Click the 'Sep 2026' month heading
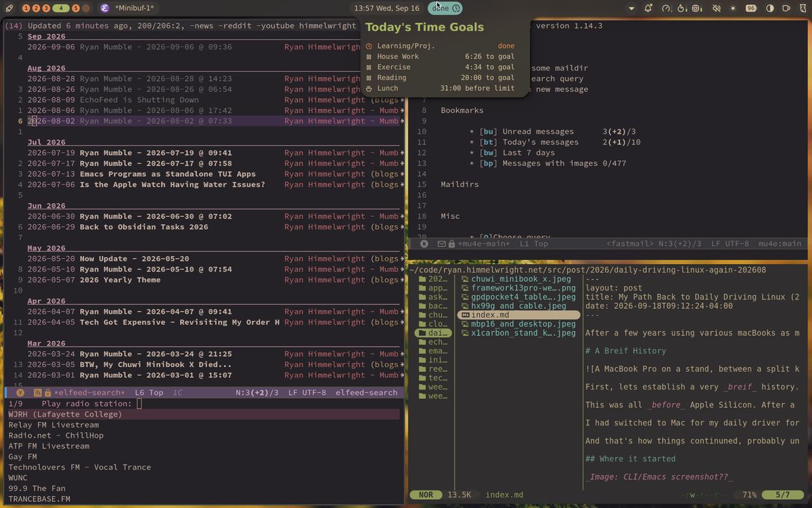812x508 pixels. pyautogui.click(x=47, y=37)
